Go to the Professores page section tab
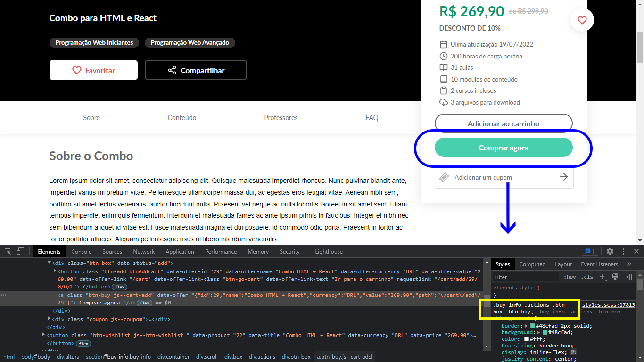Viewport: 644px width, 362px height. pos(281,118)
